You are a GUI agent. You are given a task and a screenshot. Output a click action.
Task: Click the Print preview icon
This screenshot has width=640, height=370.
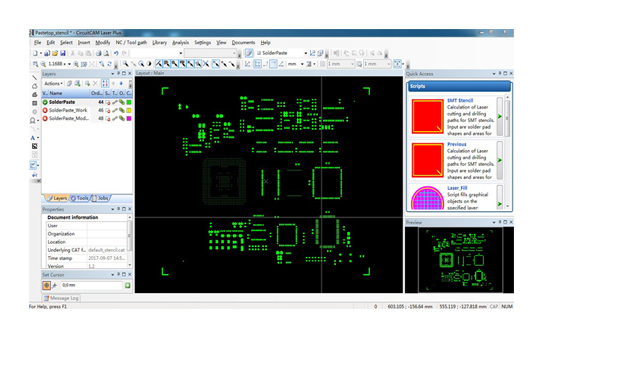(x=106, y=53)
